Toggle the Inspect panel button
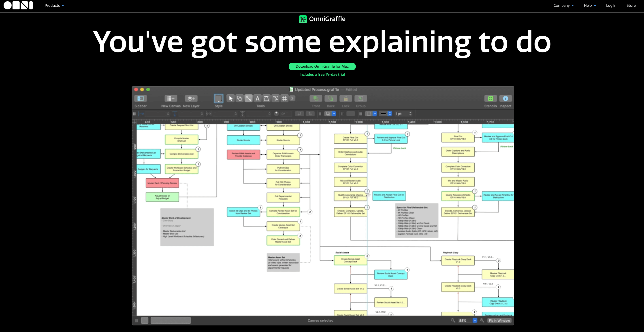Viewport: 644px width, 332px height. [505, 98]
